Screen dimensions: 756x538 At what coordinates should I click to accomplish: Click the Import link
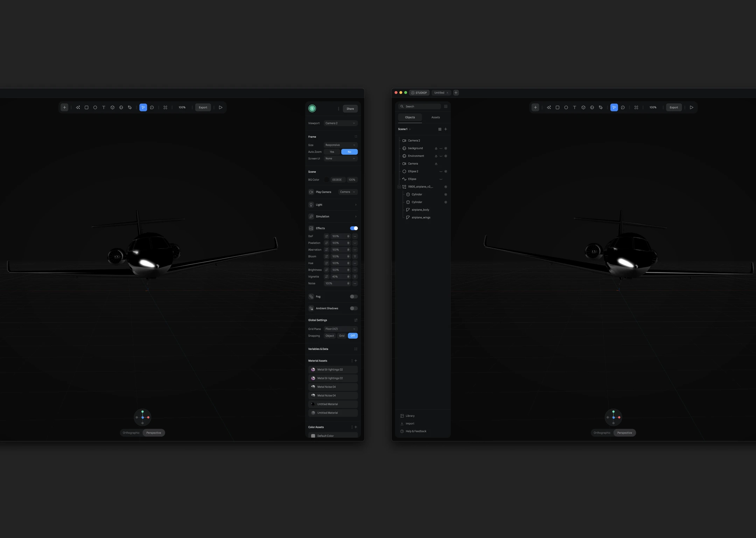coord(407,424)
